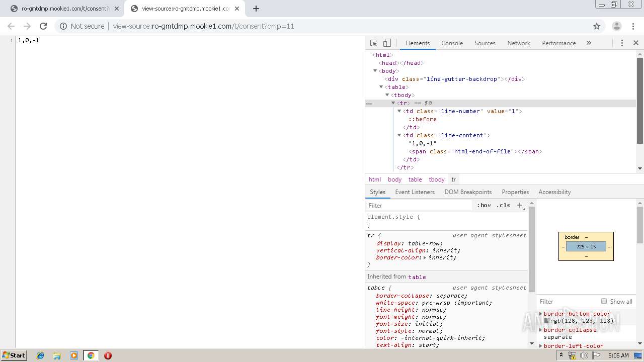Open the Windows Start menu
The image size is (644, 362).
pyautogui.click(x=14, y=355)
